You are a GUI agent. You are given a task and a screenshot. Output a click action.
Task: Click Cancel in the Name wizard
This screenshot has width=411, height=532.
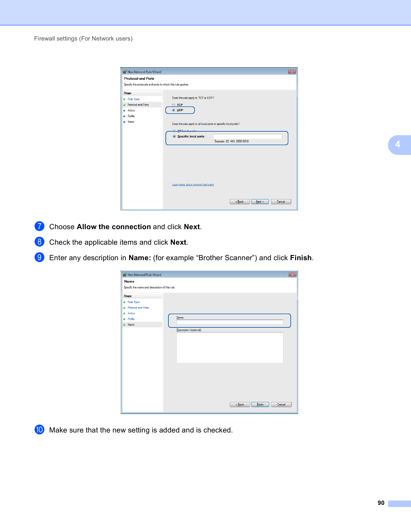tap(281, 404)
